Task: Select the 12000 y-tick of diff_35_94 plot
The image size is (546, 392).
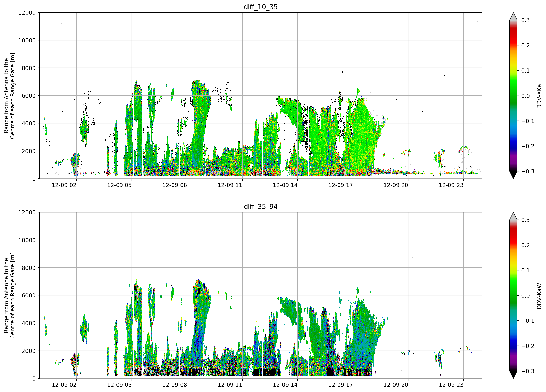Action: point(27,213)
